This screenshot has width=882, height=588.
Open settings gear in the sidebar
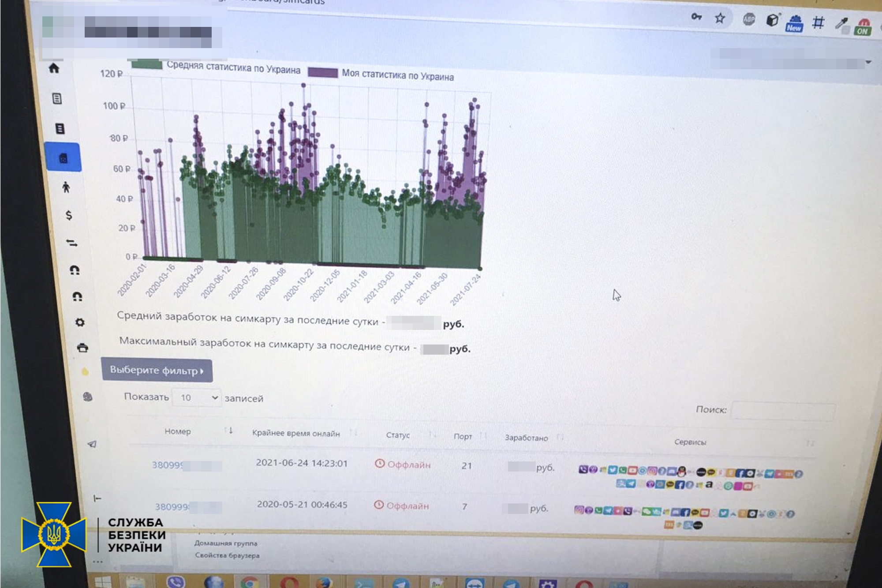click(80, 322)
